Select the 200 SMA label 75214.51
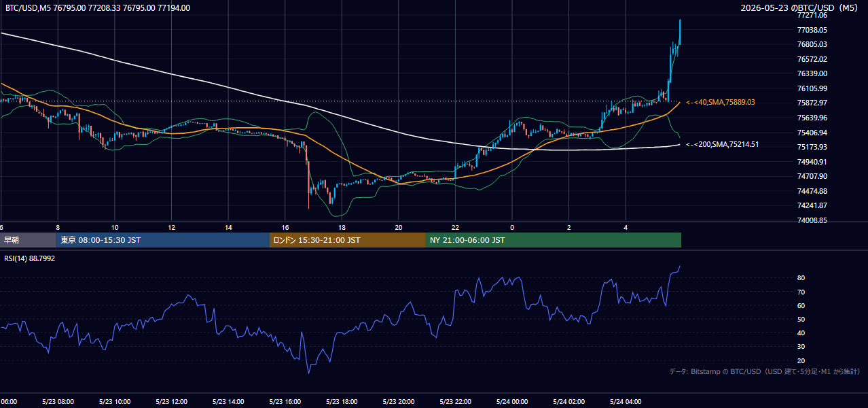 pyautogui.click(x=722, y=144)
